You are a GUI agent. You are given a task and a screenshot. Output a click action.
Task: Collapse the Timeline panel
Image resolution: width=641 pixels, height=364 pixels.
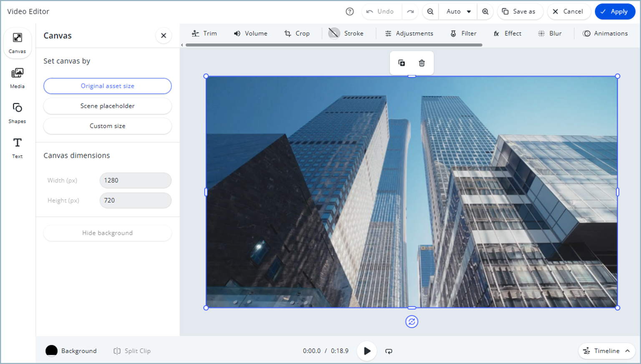click(607, 351)
